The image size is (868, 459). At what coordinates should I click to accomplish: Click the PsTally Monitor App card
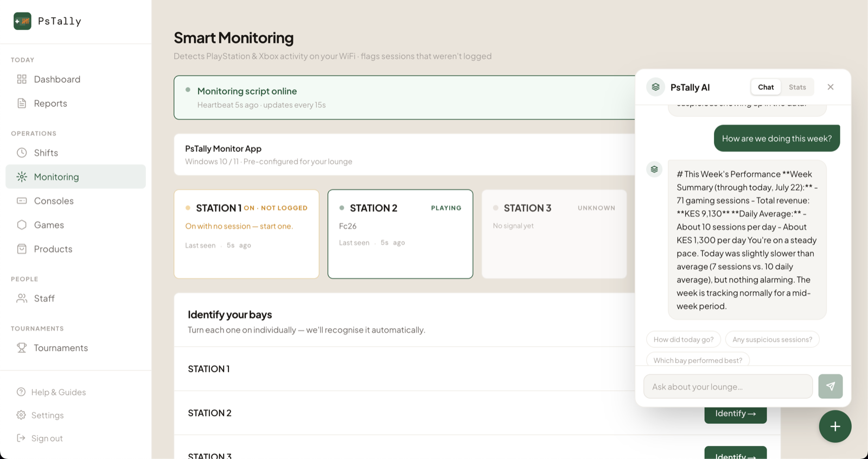click(x=404, y=155)
